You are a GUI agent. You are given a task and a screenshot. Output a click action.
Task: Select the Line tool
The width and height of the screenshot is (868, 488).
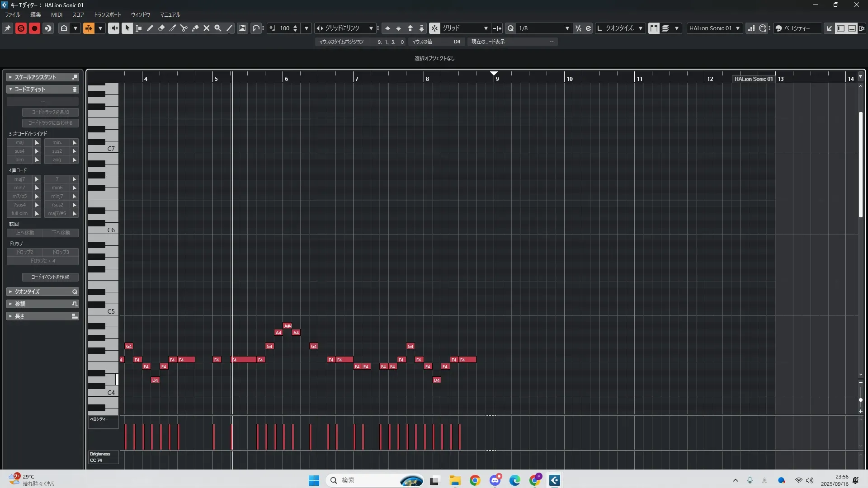click(x=229, y=28)
